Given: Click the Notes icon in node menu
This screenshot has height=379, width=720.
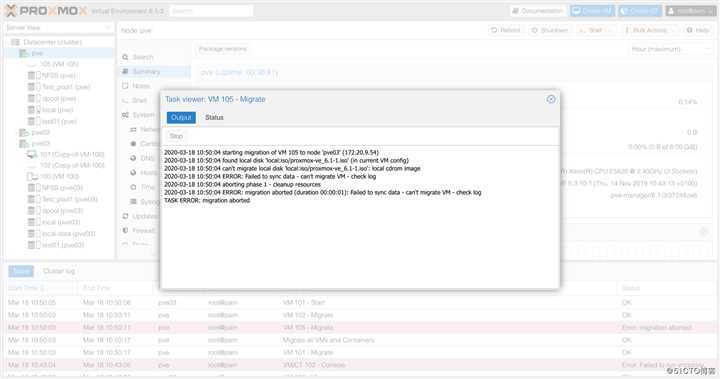Looking at the screenshot, I should (x=125, y=86).
